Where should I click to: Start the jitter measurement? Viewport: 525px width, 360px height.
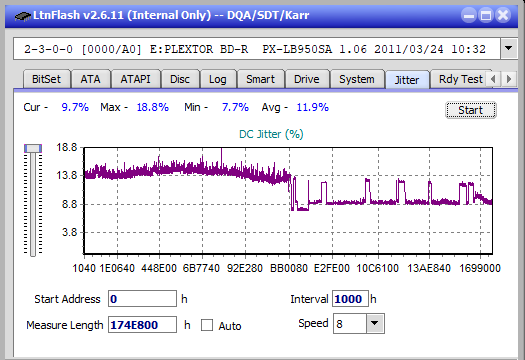tap(471, 110)
